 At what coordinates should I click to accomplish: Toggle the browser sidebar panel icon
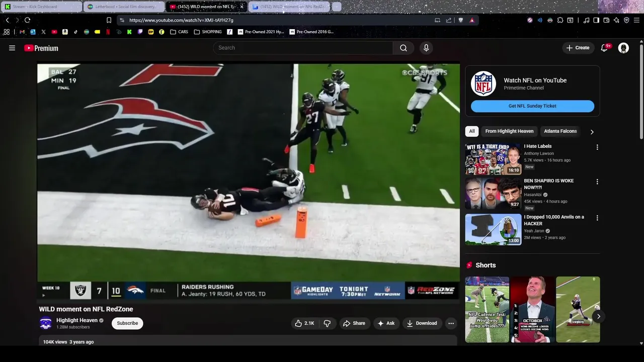click(x=596, y=20)
